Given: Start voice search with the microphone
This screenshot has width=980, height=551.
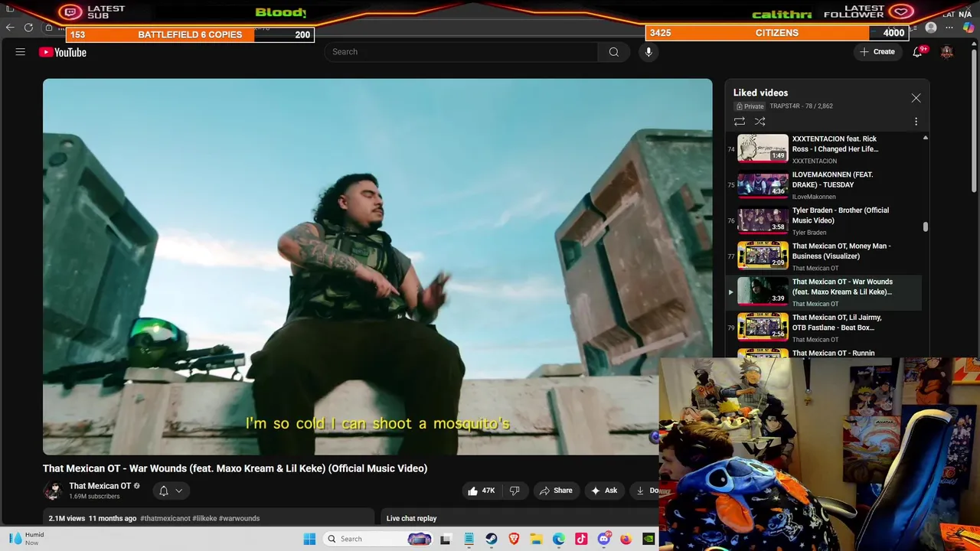Looking at the screenshot, I should point(648,52).
